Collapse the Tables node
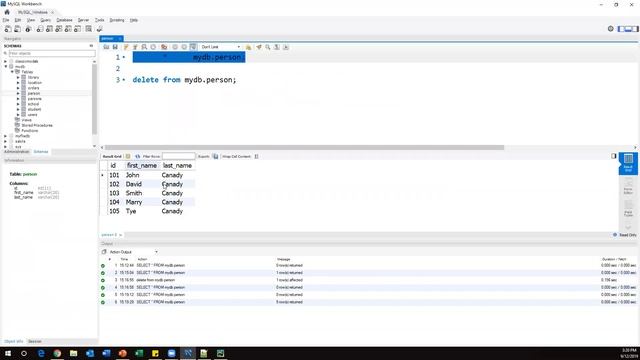 click(12, 72)
